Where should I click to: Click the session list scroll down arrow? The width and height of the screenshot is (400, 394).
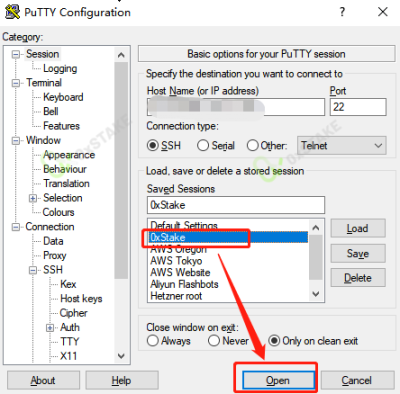pos(316,294)
